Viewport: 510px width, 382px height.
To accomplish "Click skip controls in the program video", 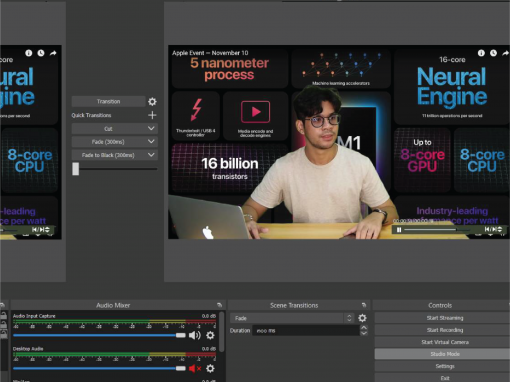I will click(493, 229).
